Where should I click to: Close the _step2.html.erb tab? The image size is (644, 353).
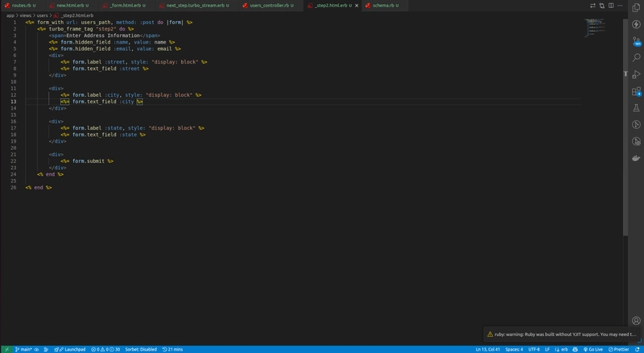[x=357, y=6]
